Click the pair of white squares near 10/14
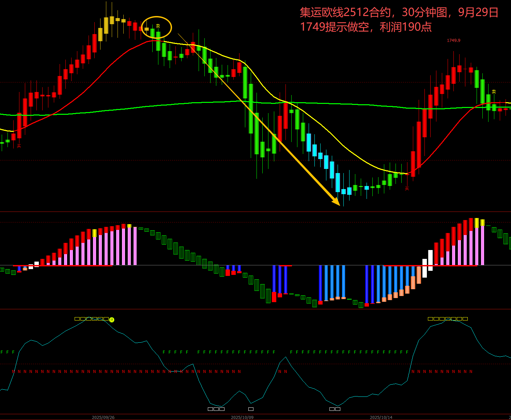The height and width of the screenshot is (420, 511). point(335,409)
